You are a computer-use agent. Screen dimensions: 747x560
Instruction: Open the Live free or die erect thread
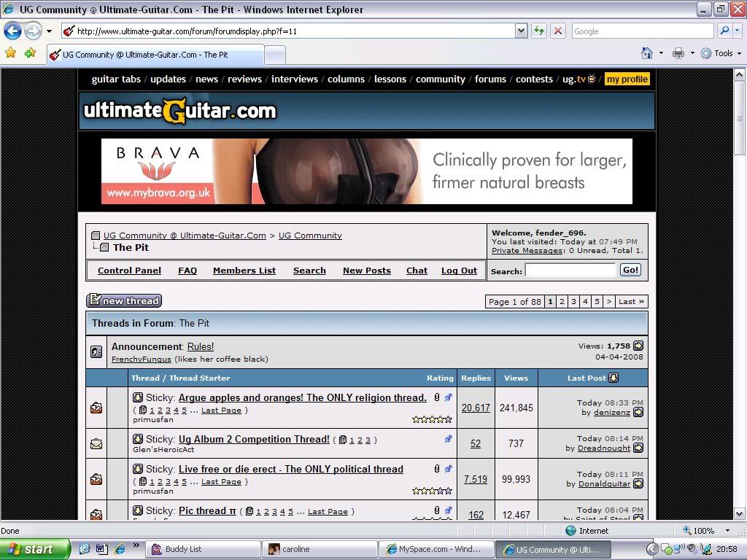tap(290, 469)
